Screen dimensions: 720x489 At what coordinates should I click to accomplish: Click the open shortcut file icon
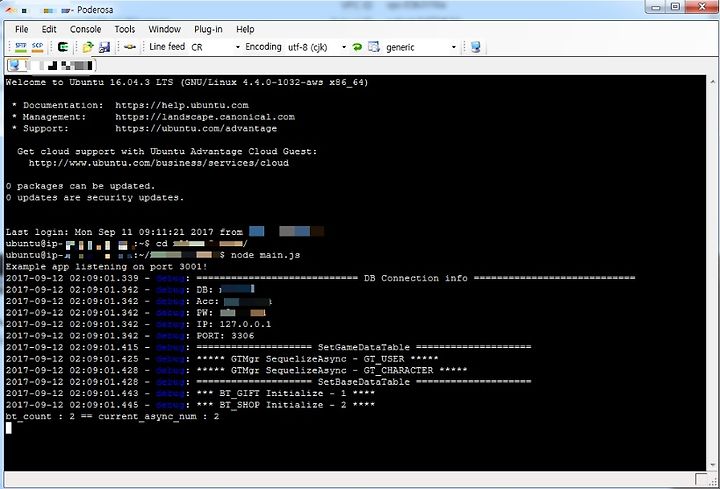(88, 47)
